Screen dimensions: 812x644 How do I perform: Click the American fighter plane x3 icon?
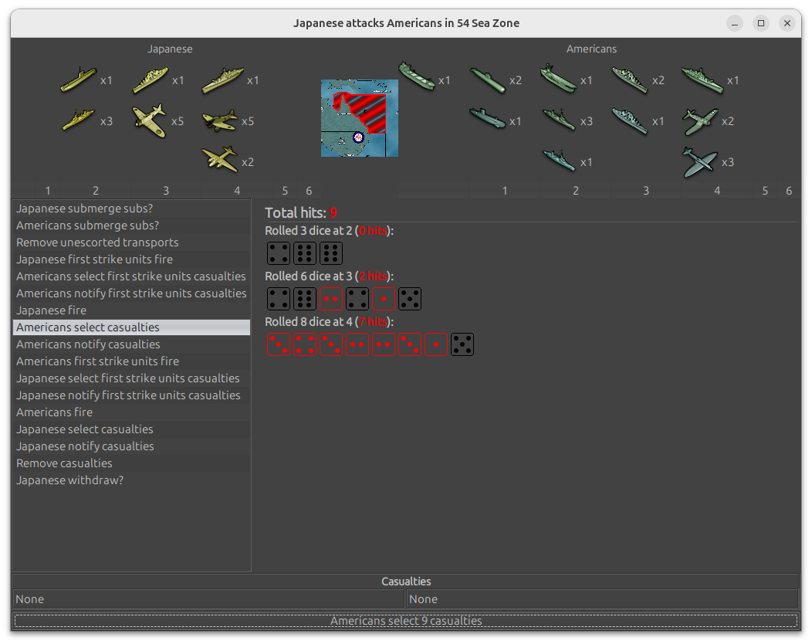[x=700, y=161]
